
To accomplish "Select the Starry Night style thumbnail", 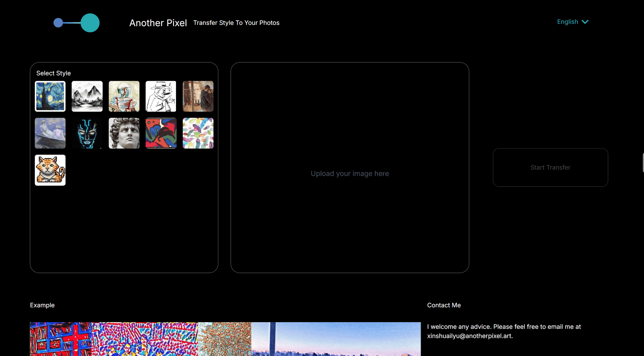I will pos(50,96).
